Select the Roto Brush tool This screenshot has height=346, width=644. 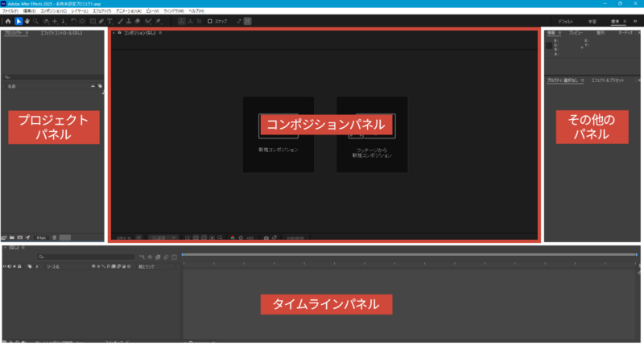[148, 21]
